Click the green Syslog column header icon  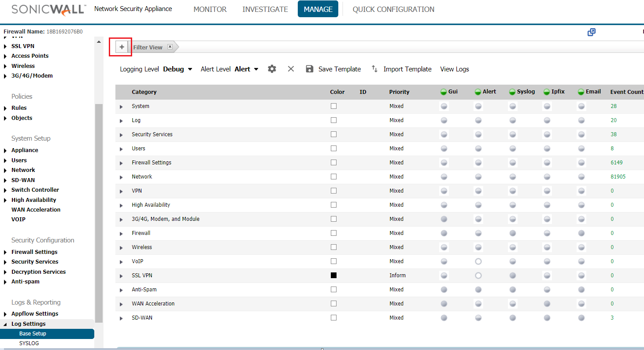512,92
